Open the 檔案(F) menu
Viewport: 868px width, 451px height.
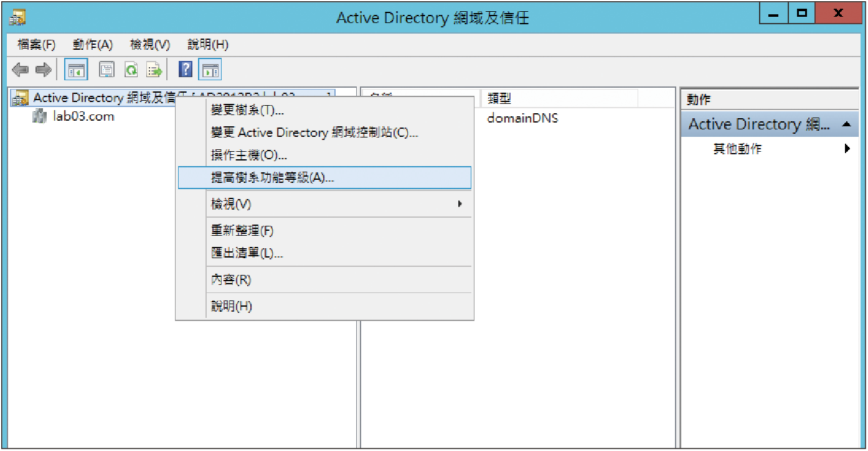pos(36,45)
